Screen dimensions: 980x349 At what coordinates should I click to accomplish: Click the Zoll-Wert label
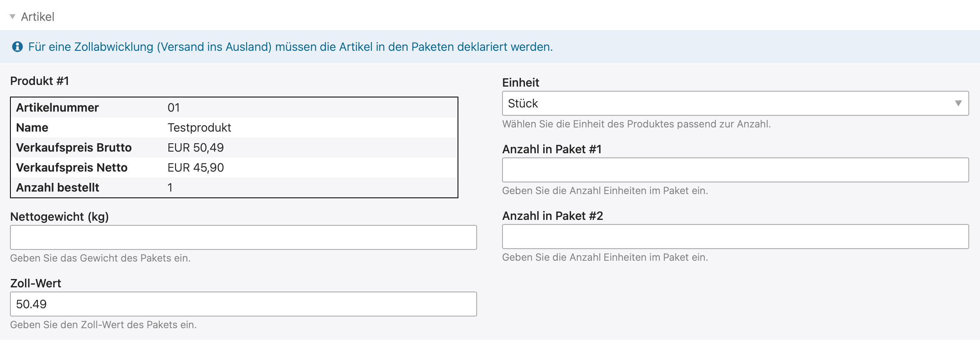(36, 283)
